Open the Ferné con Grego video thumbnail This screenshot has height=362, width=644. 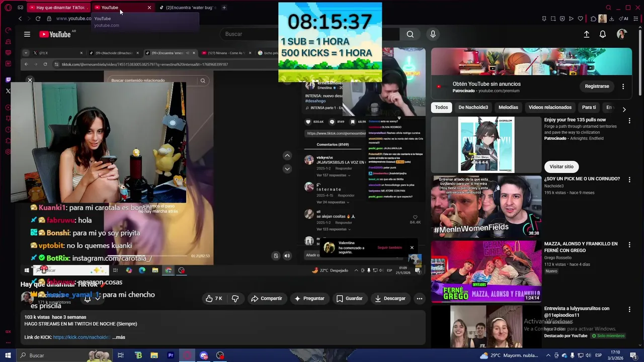(486, 271)
